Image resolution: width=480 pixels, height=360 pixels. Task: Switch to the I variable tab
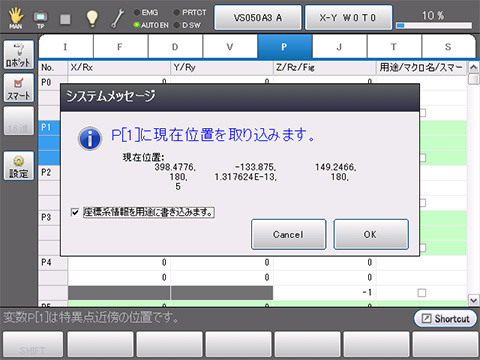click(66, 47)
